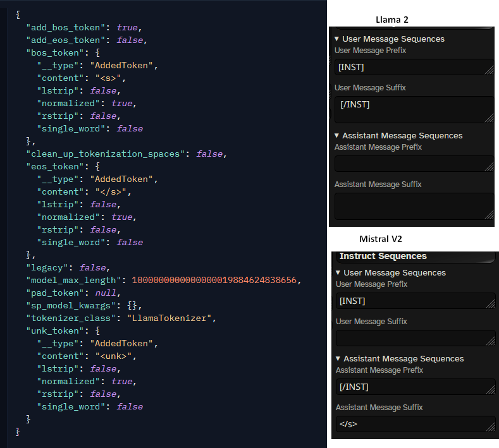Click the "content": "<unk>" line

click(x=87, y=356)
